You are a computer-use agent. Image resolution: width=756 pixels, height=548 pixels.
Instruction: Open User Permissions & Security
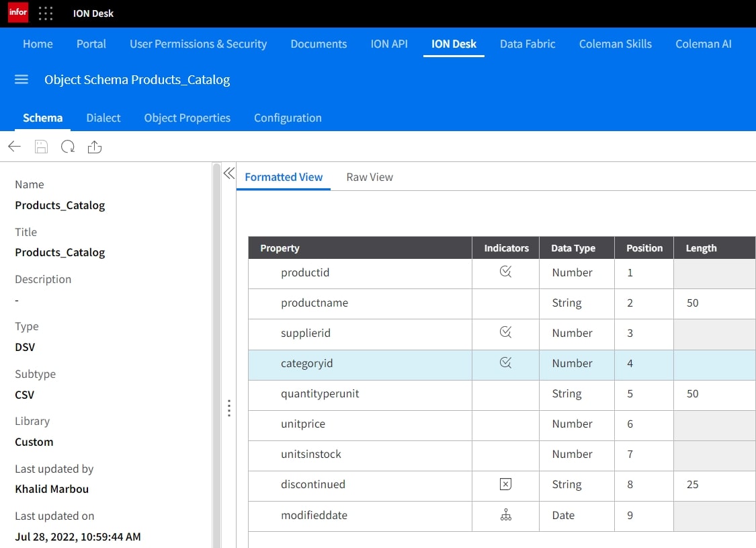pos(198,44)
